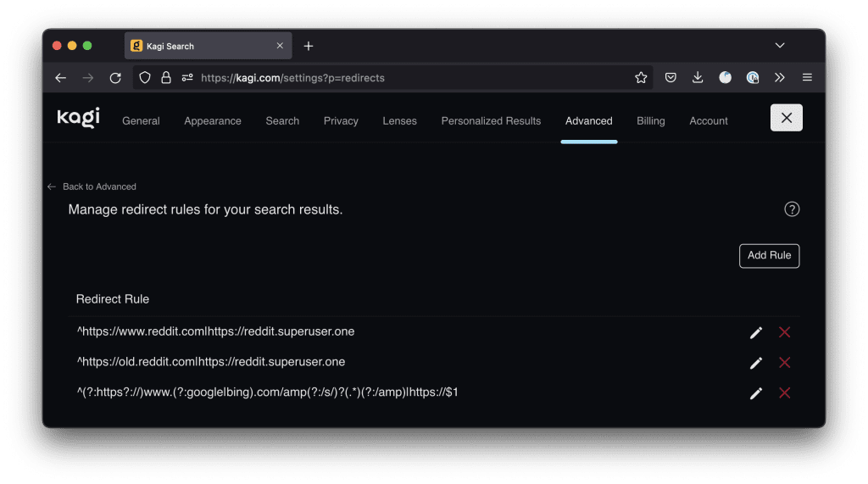
Task: Delete the old.reddit.com redirect rule
Action: point(784,363)
